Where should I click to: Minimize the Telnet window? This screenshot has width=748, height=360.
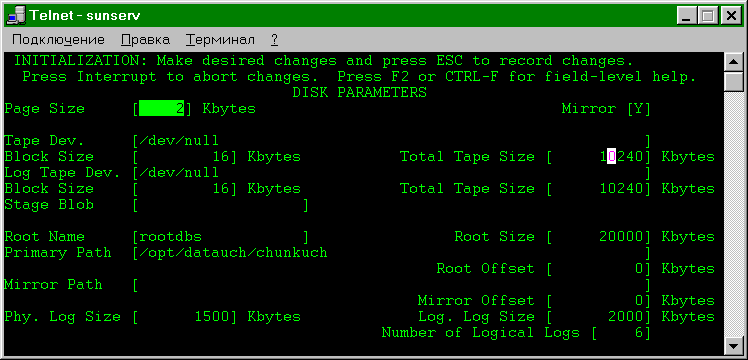tap(687, 16)
